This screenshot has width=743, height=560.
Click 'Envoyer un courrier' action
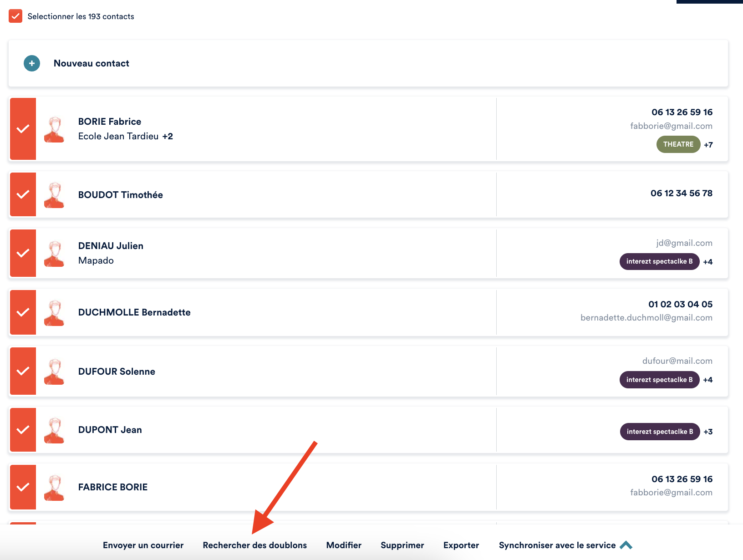click(143, 545)
